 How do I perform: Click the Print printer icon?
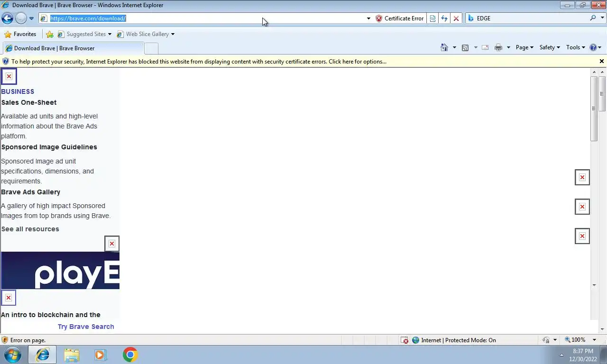498,47
